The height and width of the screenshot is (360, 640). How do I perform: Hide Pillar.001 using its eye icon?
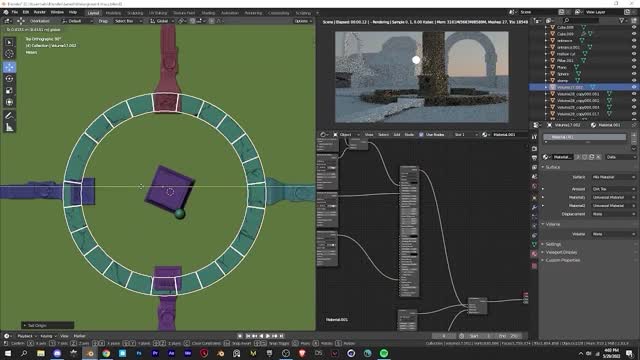tap(634, 60)
